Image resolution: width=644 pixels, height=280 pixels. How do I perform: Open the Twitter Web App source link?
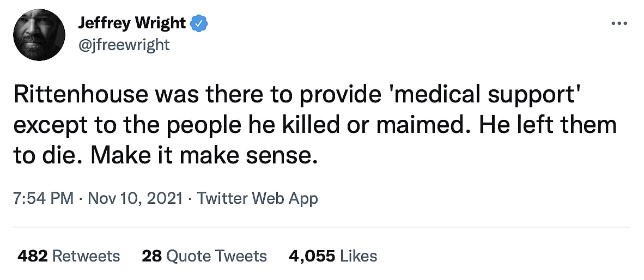click(257, 198)
